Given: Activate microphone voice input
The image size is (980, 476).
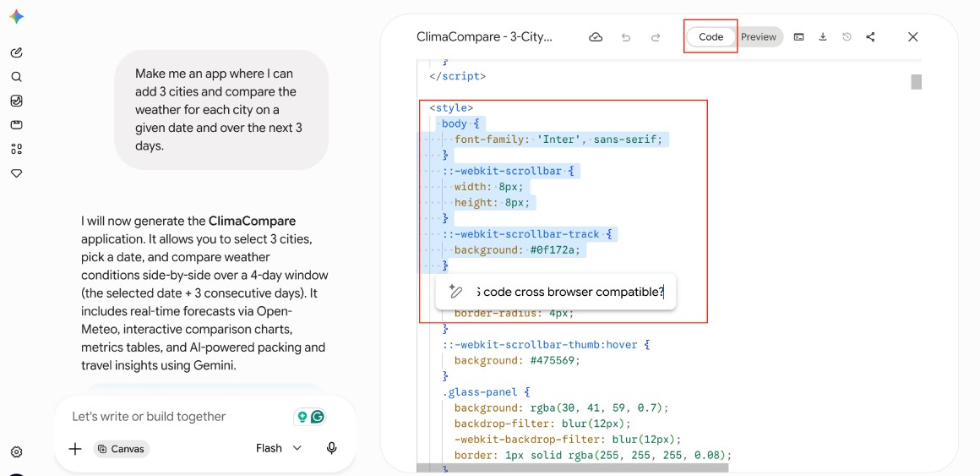Looking at the screenshot, I should pos(332,448).
